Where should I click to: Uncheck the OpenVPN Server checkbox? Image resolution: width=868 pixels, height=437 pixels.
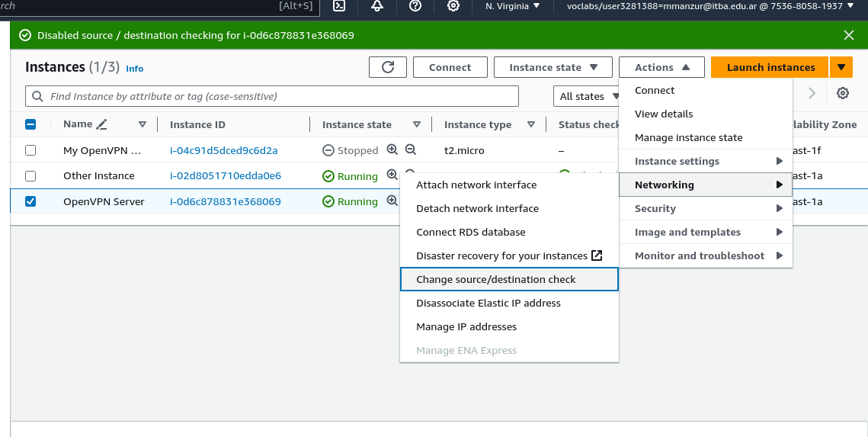click(x=30, y=201)
